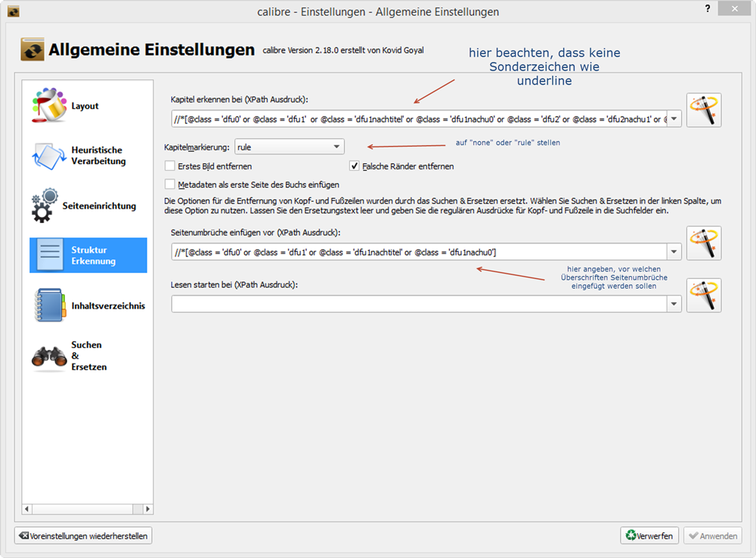Viewport: 756px width, 558px height.
Task: Click the Inhaltsverzeichnis notebook icon
Action: click(49, 305)
